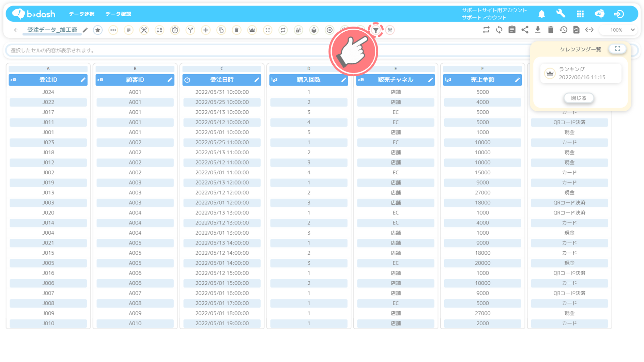
Task: Select column letter F
Action: coord(482,68)
